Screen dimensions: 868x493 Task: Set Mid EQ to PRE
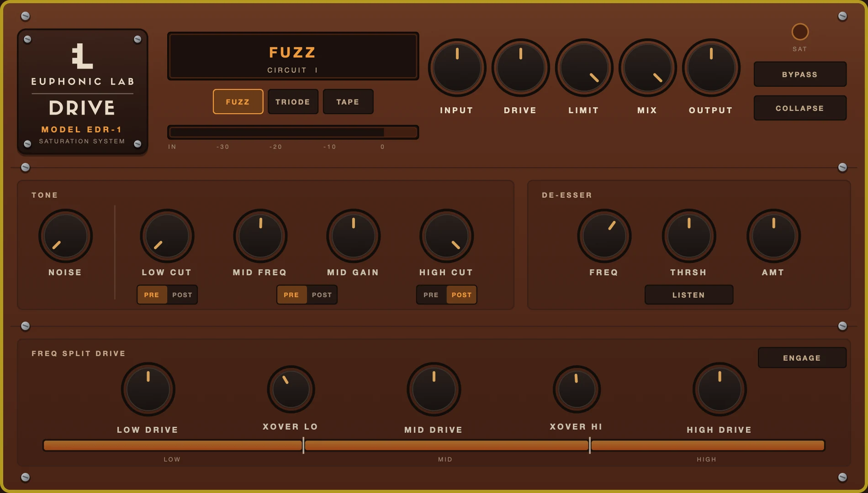pyautogui.click(x=291, y=295)
